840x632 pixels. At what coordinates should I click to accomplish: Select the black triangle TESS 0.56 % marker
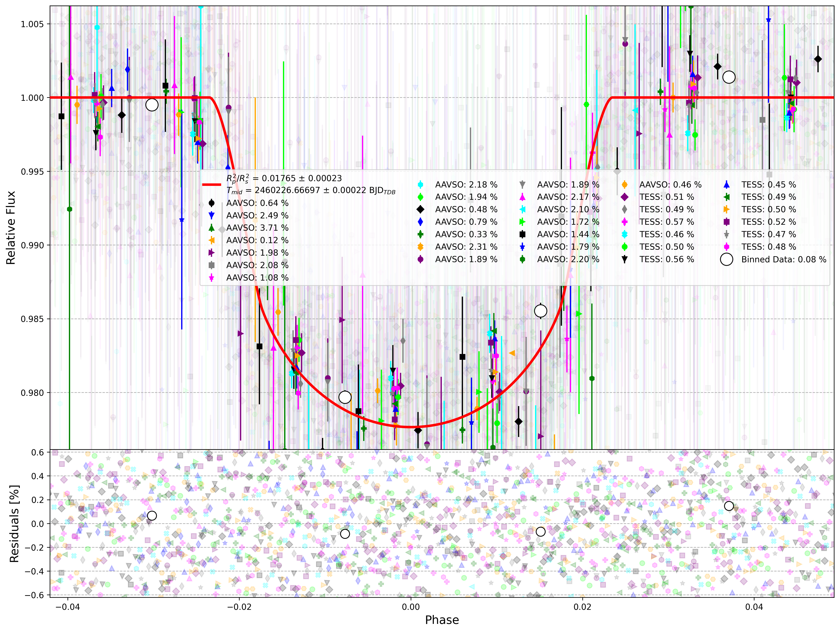(x=625, y=259)
